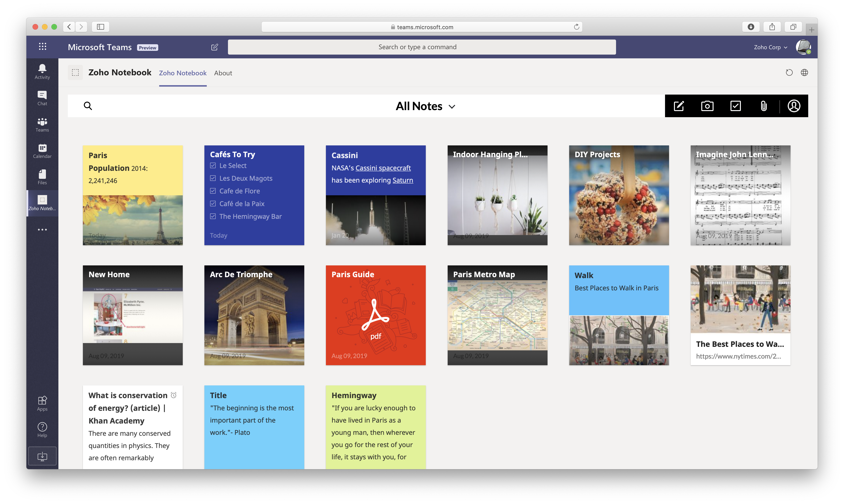
Task: Toggle The Hemingway Bar checkbox
Action: [213, 216]
